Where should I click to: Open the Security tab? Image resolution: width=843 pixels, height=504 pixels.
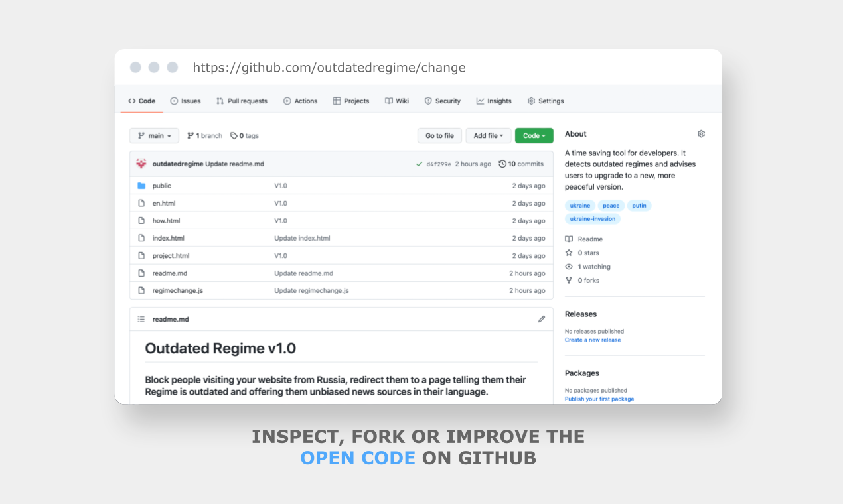coord(443,101)
